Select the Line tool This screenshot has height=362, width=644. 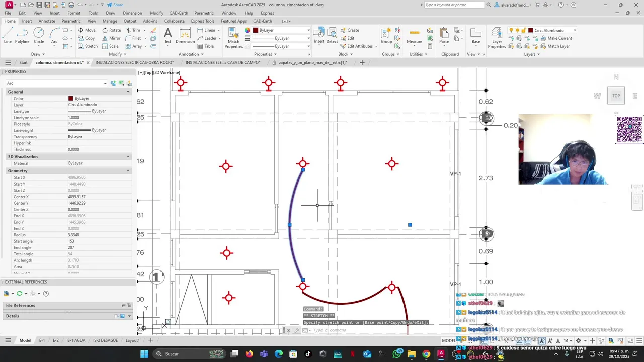click(8, 36)
